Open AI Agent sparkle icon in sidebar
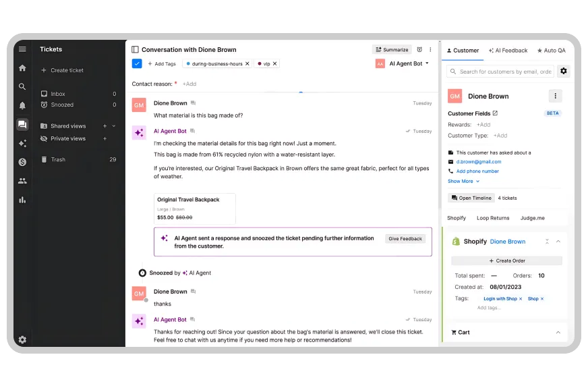This screenshot has width=588, height=386. 22,143
